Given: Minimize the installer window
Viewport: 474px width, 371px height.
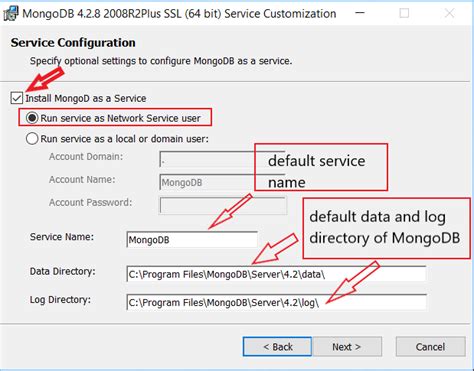Looking at the screenshot, I should point(360,13).
